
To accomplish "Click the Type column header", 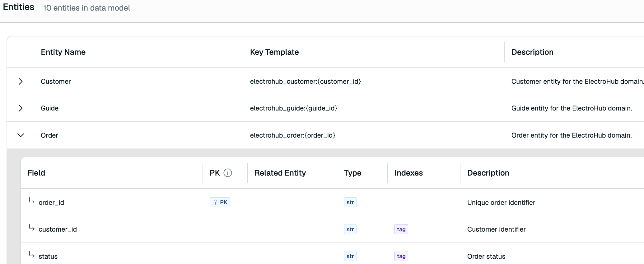I will click(352, 173).
